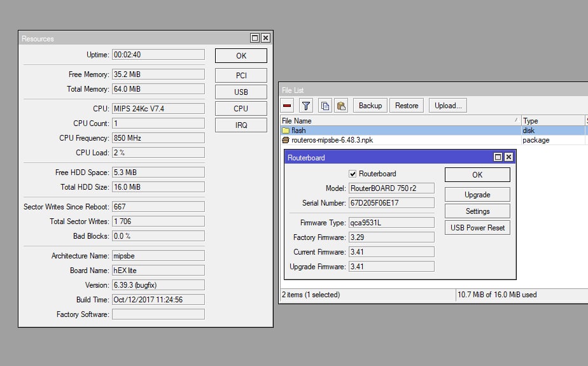This screenshot has width=588, height=366.
Task: Click the Serial Number field
Action: coord(391,203)
